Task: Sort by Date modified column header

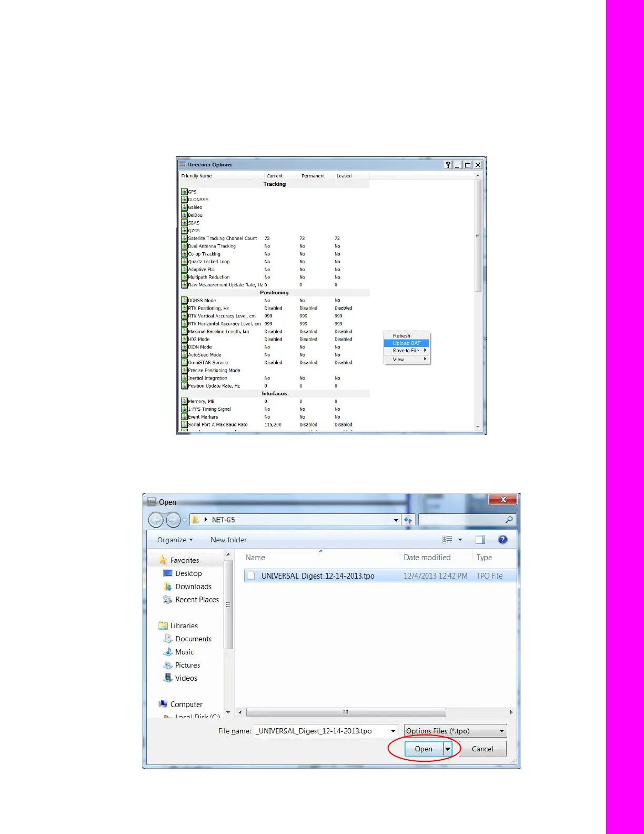Action: coord(436,558)
